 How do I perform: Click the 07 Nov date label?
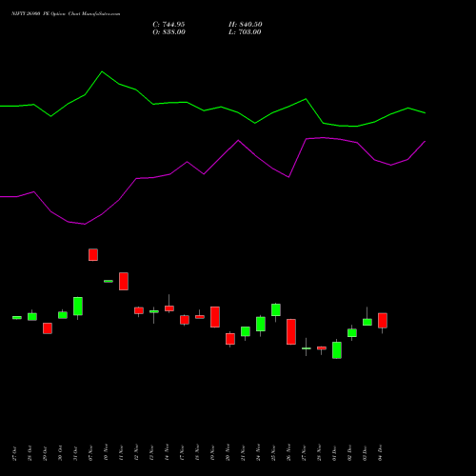click(x=90, y=453)
